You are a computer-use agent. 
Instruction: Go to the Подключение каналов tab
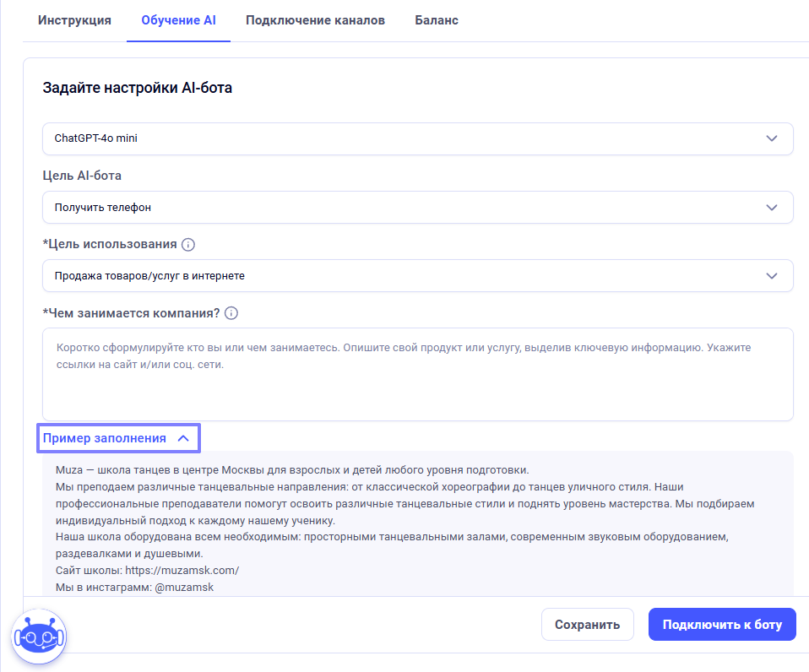click(x=315, y=20)
